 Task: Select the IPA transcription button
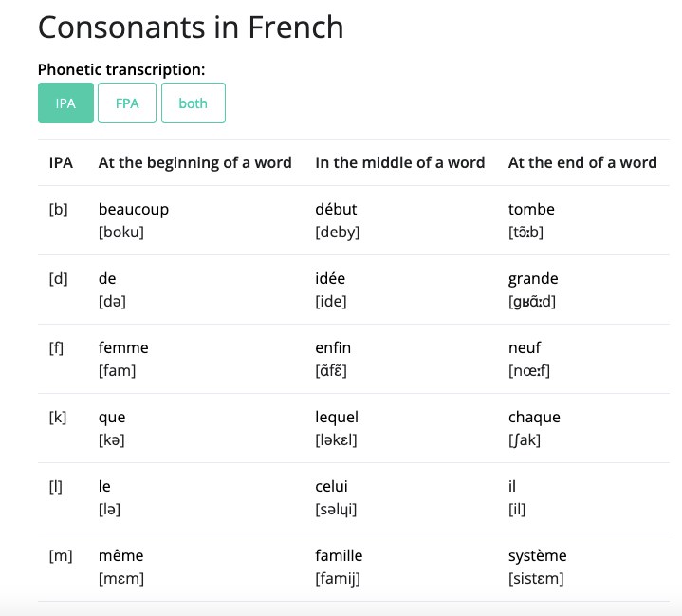[x=65, y=103]
